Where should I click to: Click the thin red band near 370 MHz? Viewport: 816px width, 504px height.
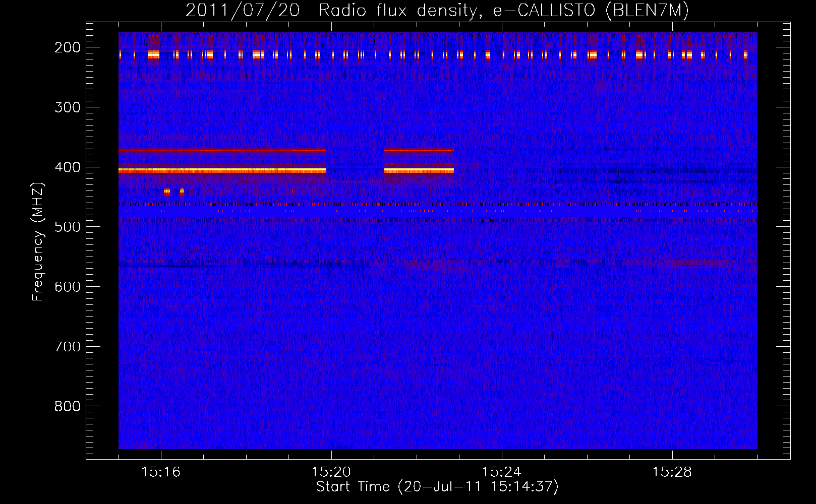[222, 150]
